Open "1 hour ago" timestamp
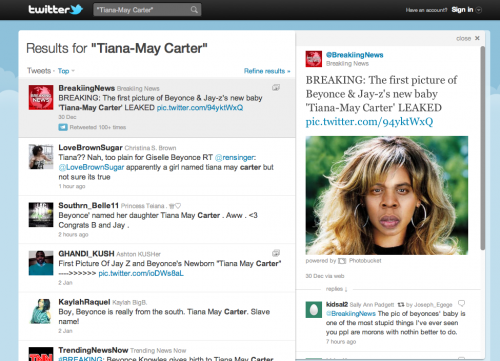 coord(72,186)
